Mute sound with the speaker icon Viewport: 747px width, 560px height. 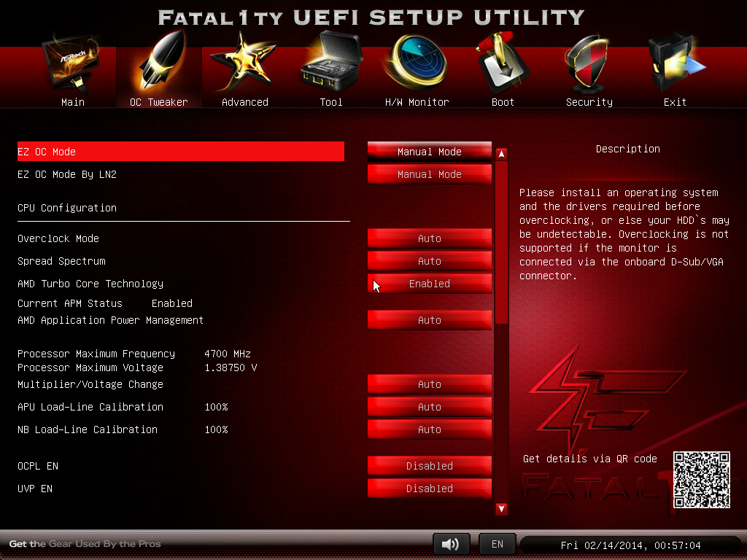(451, 544)
